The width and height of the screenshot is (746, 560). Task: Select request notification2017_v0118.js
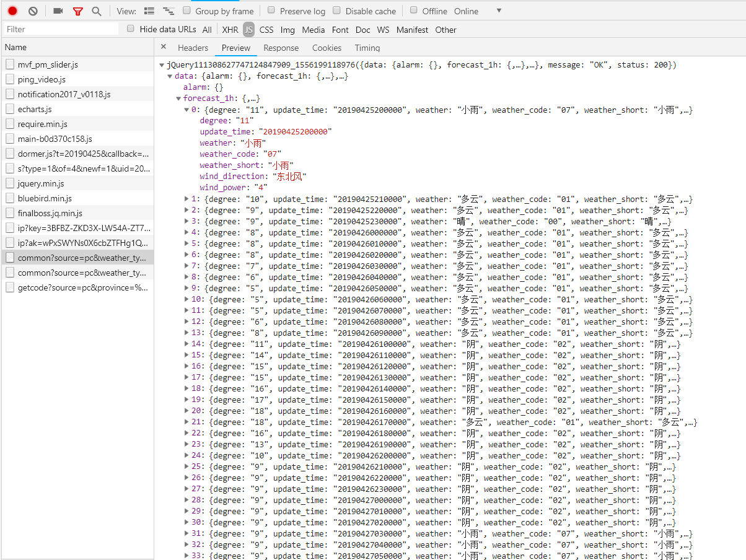77,94
